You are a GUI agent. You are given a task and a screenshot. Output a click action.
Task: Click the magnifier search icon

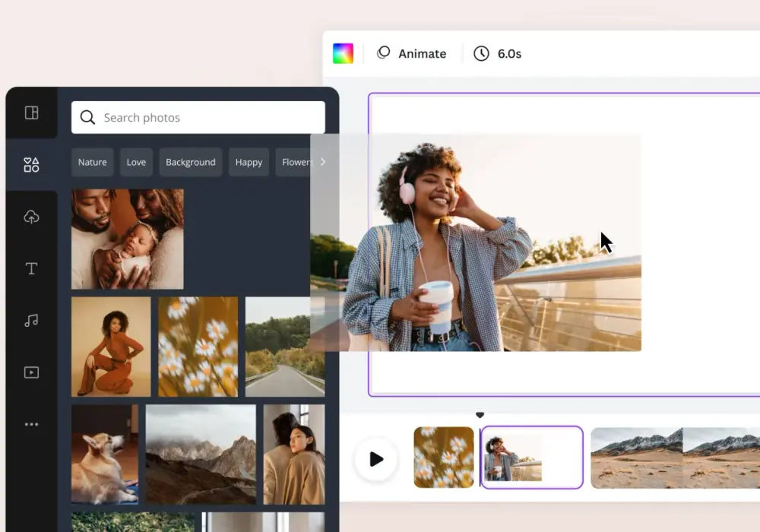[87, 117]
